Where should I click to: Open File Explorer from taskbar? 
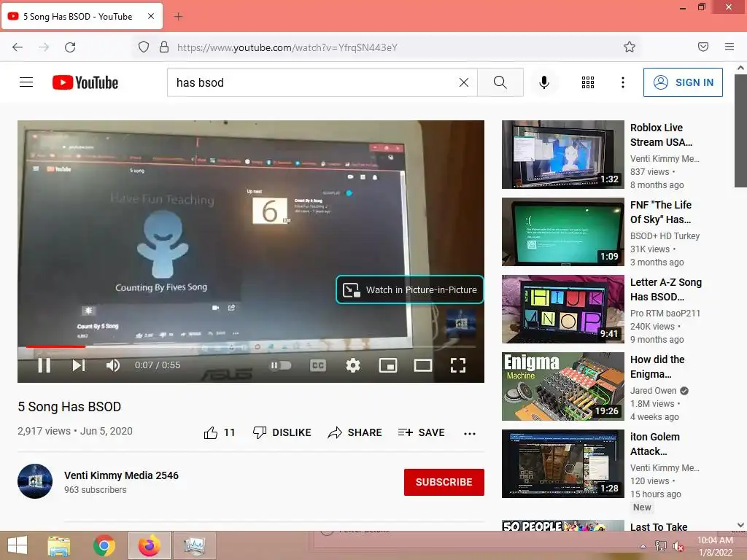(59, 545)
